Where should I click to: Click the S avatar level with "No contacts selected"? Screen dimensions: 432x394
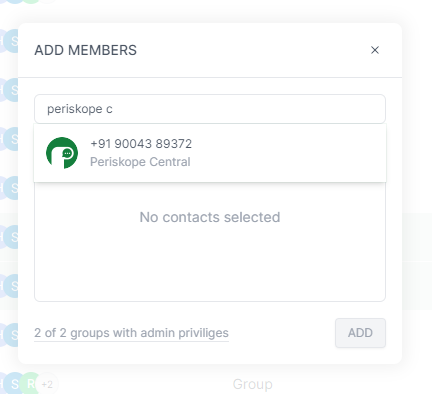tap(12, 237)
